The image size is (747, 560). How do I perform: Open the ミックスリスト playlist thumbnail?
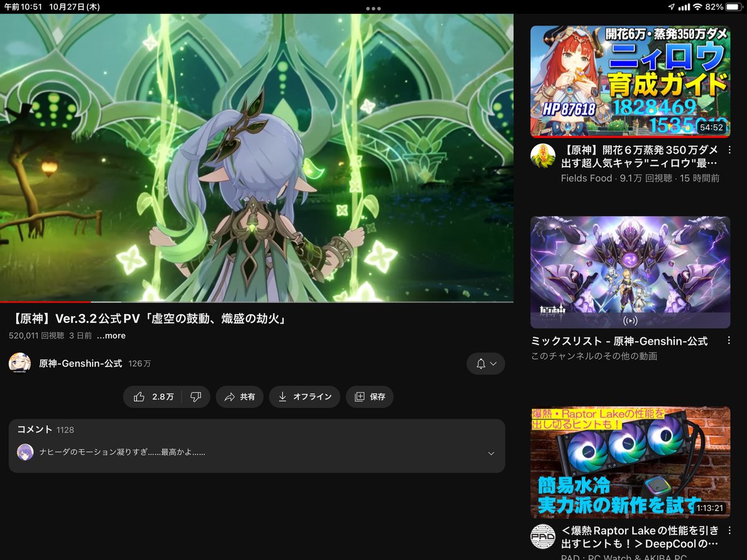tap(630, 272)
